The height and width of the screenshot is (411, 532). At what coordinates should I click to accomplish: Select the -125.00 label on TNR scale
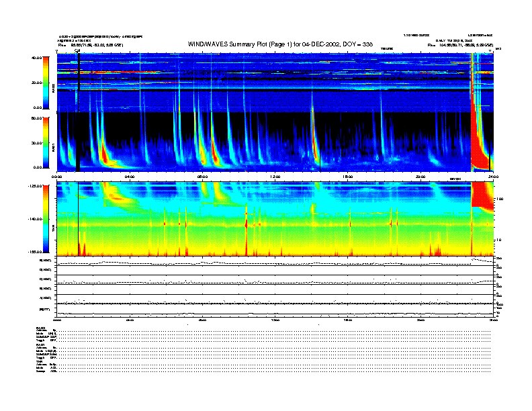35,186
